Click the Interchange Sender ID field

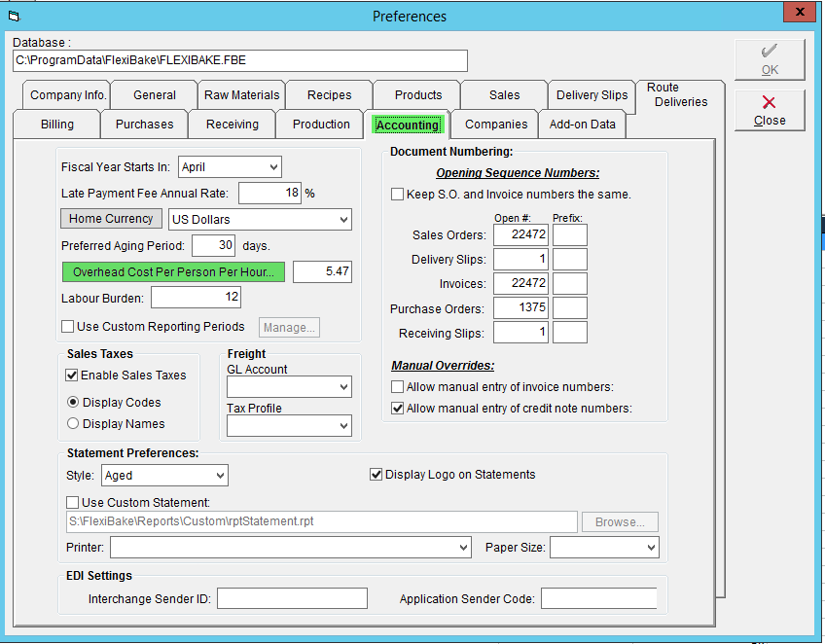292,598
